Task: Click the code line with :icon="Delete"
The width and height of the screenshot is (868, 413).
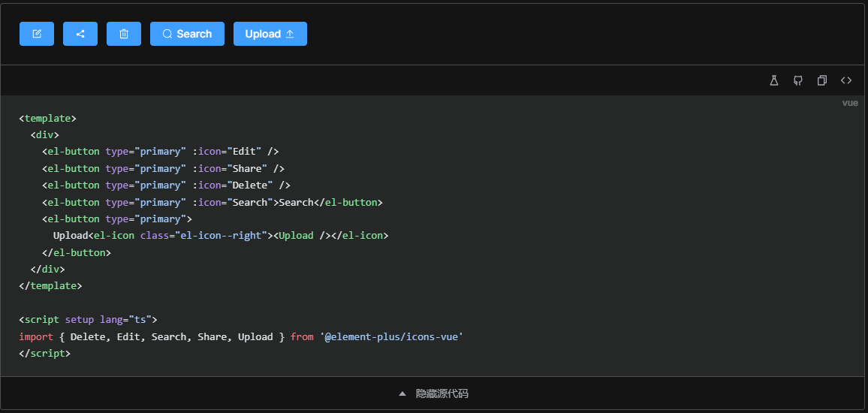Action: tap(166, 185)
